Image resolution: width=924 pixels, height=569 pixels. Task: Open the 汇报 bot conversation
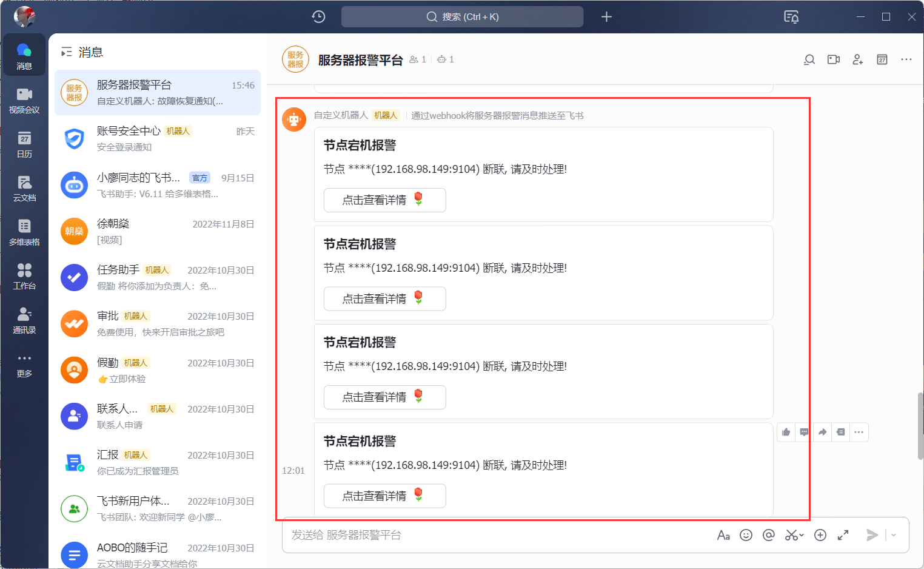(158, 462)
